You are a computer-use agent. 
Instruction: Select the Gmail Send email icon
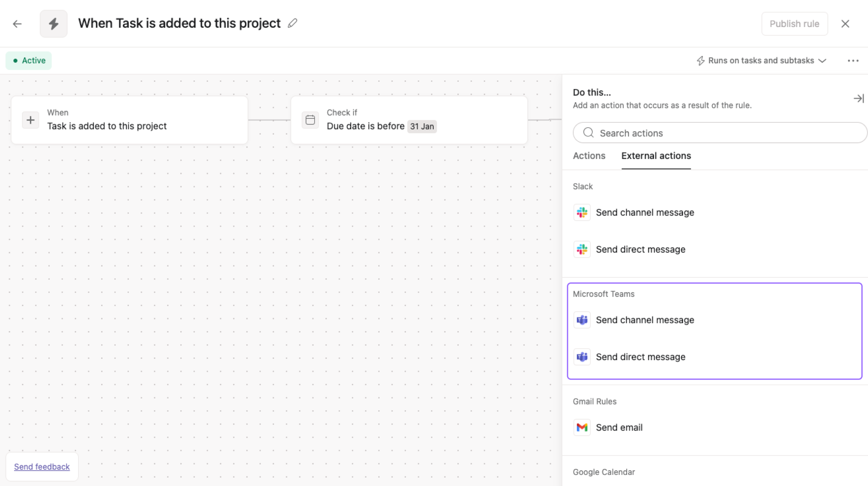pyautogui.click(x=582, y=427)
